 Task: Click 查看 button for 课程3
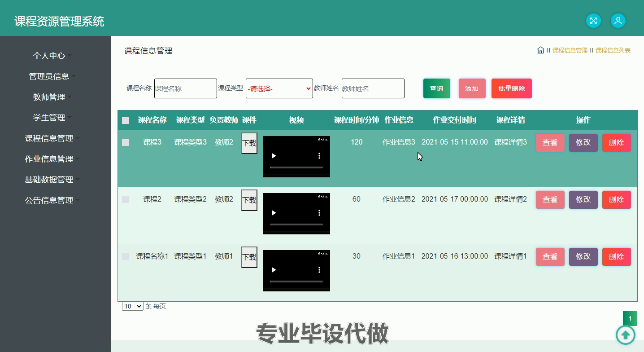coord(550,143)
